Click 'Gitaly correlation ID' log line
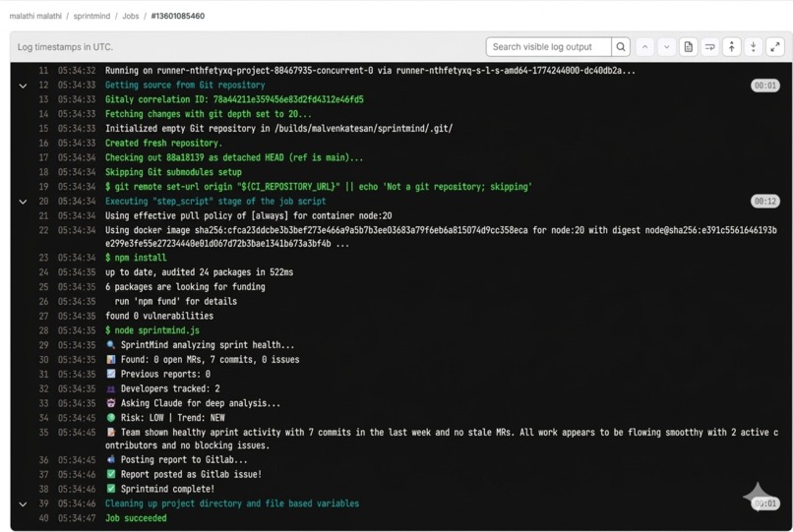Image resolution: width=793 pixels, height=532 pixels. 234,99
